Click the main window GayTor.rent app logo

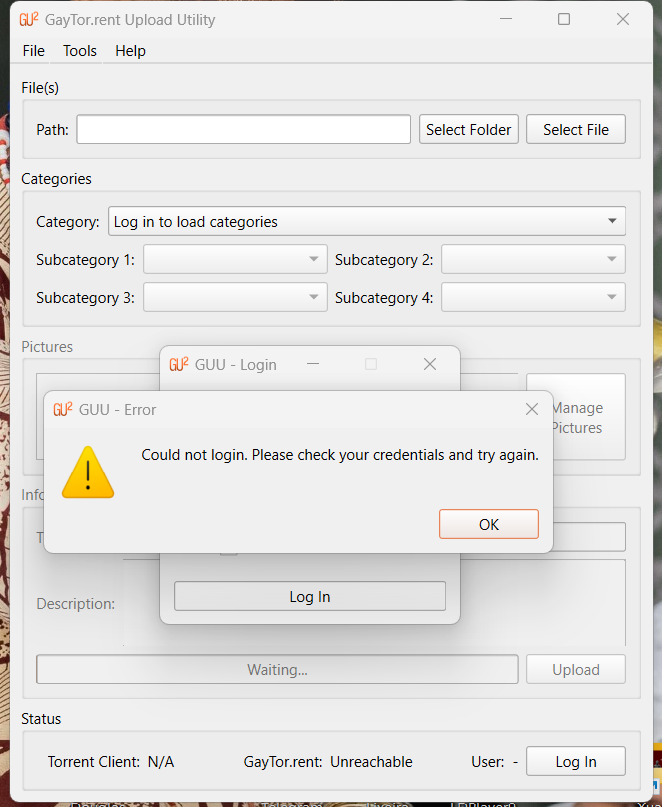click(29, 20)
